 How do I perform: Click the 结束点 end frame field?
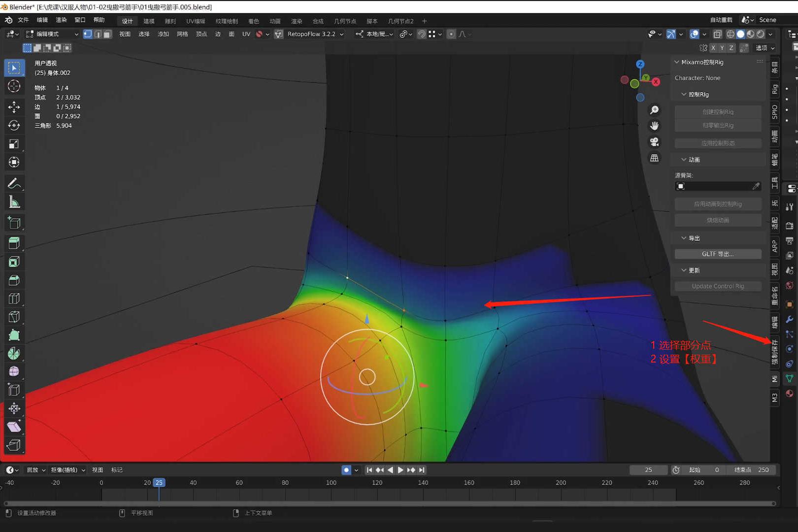(751, 470)
